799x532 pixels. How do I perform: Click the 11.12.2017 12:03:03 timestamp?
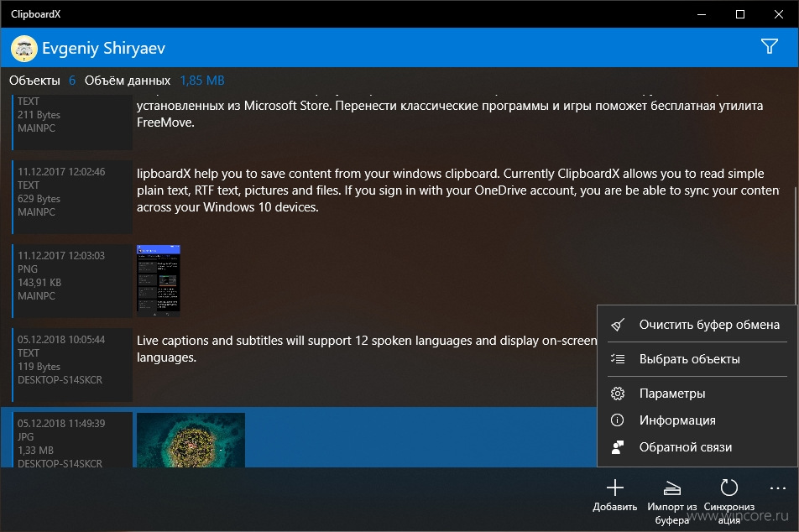tap(61, 256)
